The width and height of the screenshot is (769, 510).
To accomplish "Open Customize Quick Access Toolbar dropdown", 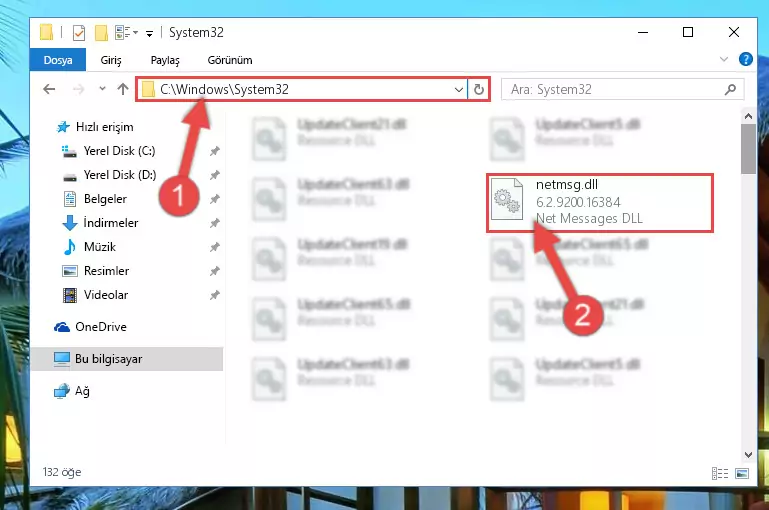I will click(149, 33).
